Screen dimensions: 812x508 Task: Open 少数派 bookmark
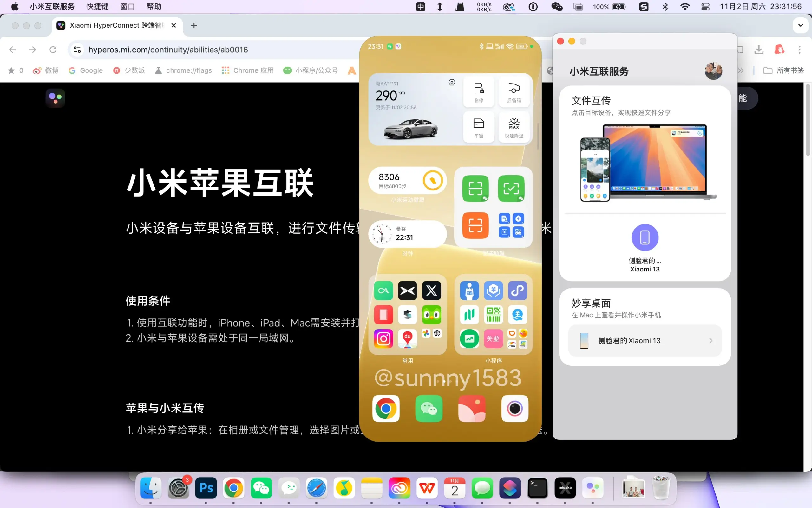[x=129, y=70]
